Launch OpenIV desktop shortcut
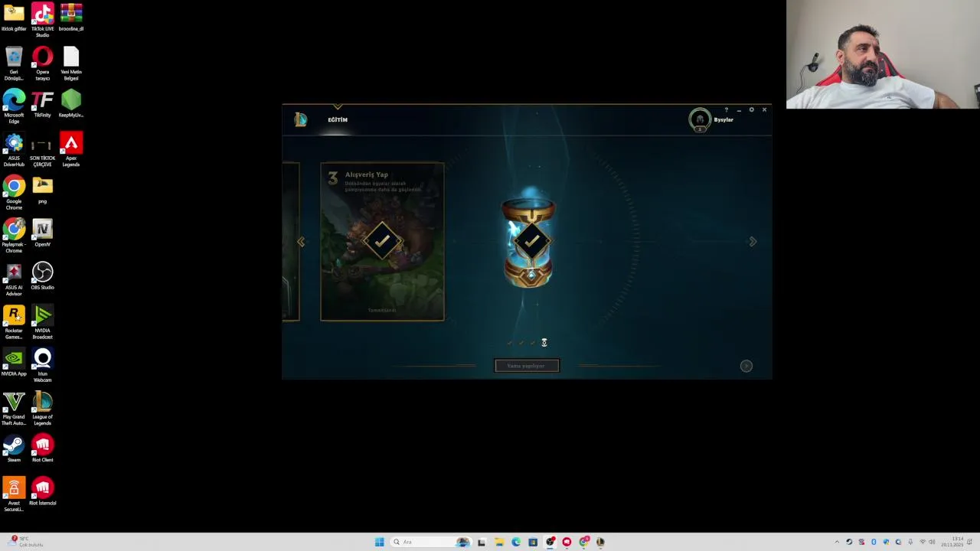This screenshot has height=551, width=980. click(42, 233)
